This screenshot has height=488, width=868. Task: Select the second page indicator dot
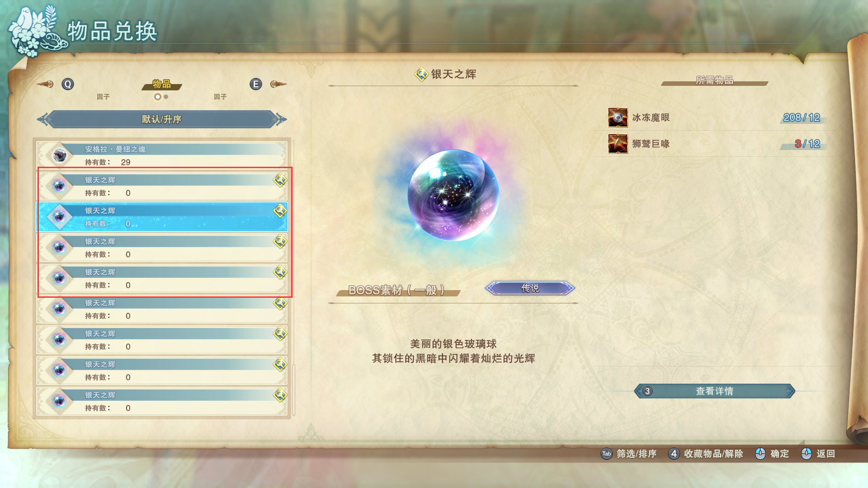166,97
